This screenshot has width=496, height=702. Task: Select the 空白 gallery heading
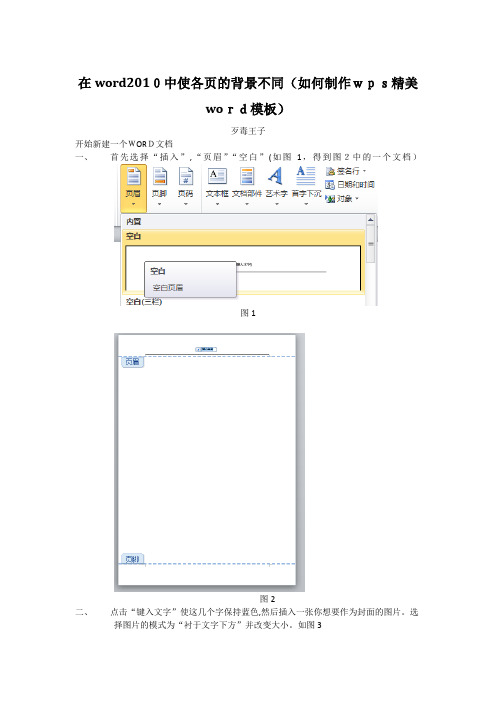tap(133, 237)
